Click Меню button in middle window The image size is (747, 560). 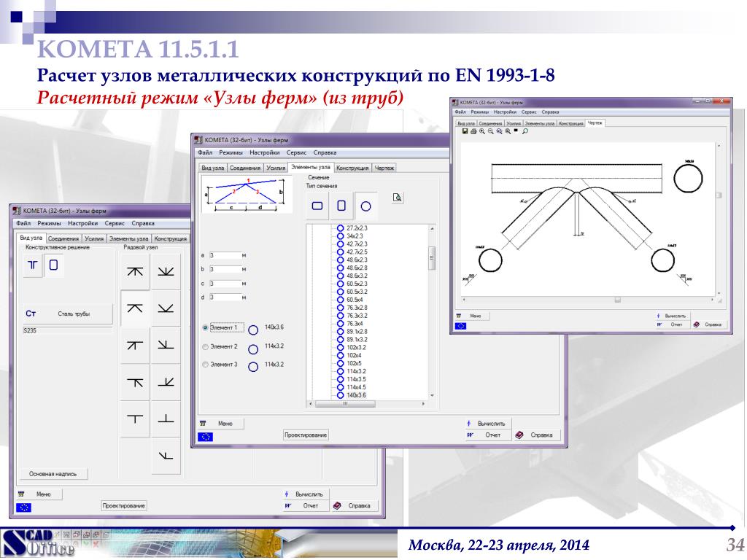220,424
